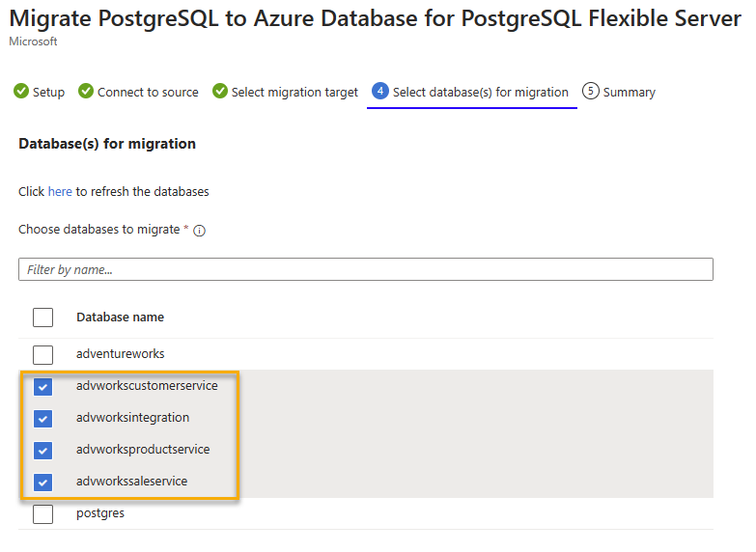Viewport: 756px width, 552px height.
Task: Click the advworksproductservice row text
Action: coord(143,450)
